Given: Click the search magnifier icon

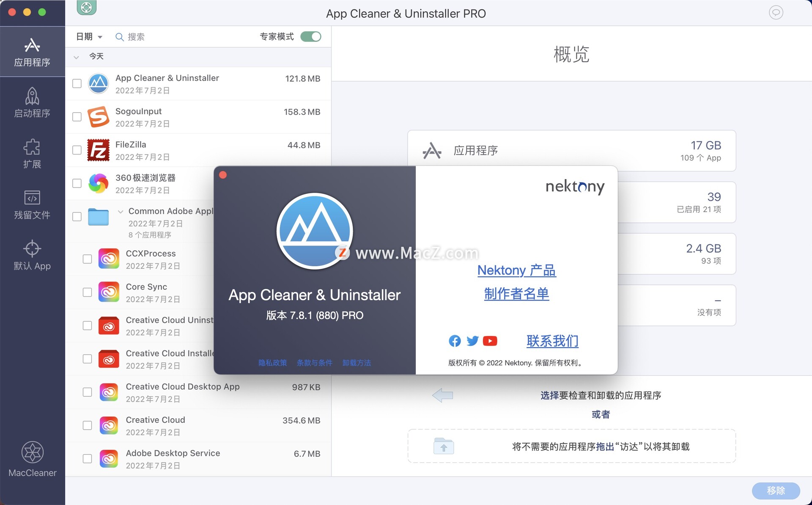Looking at the screenshot, I should pos(120,37).
